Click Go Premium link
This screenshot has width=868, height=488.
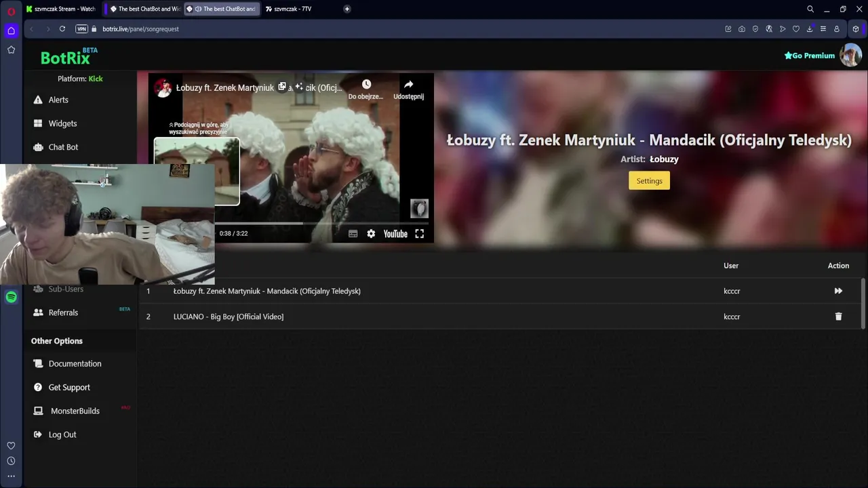tap(810, 56)
